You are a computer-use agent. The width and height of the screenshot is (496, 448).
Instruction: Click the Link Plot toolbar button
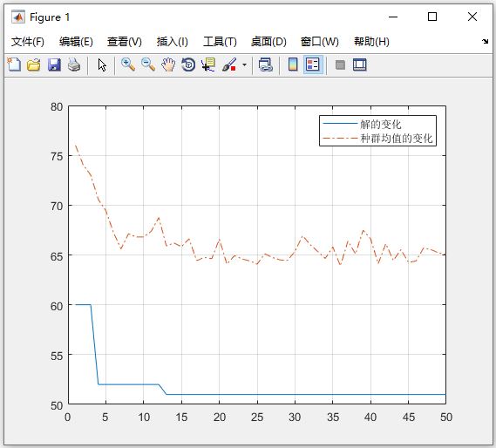[265, 64]
